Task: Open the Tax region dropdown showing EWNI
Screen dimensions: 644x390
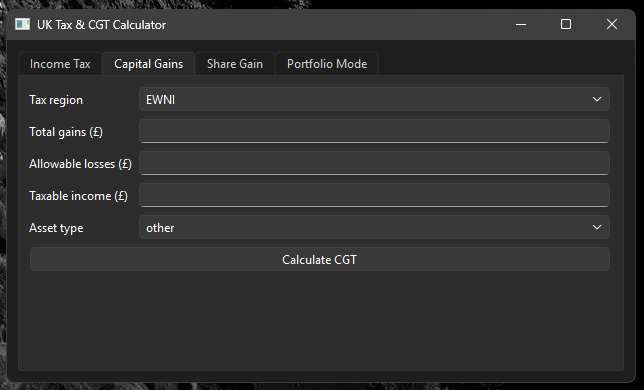Action: (x=374, y=99)
